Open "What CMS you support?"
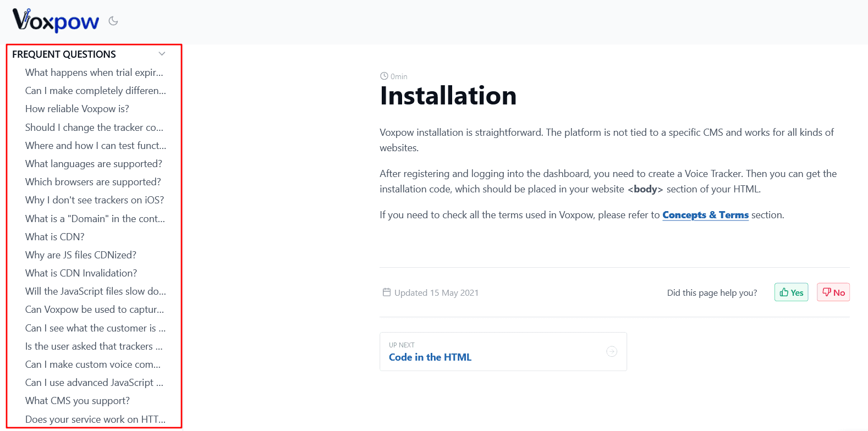Viewport: 868px width, 431px height. pos(78,401)
